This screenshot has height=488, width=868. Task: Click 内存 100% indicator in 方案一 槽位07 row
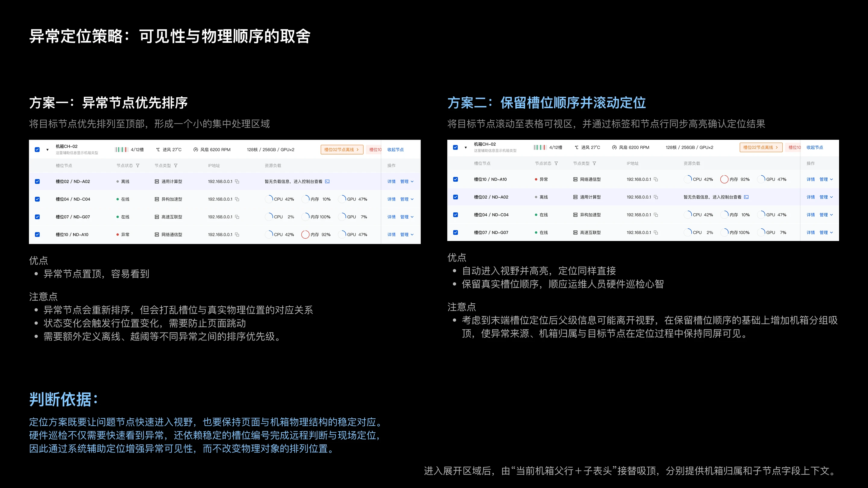point(316,217)
